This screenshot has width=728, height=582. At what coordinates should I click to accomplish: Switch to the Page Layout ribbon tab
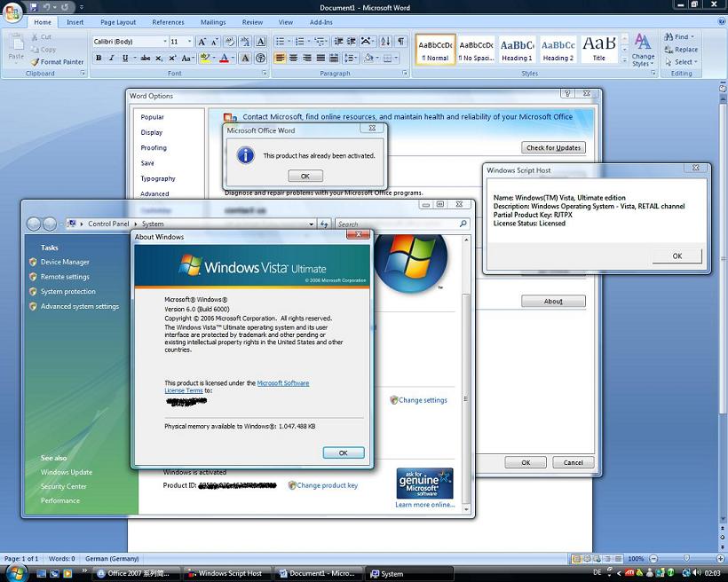(x=118, y=22)
